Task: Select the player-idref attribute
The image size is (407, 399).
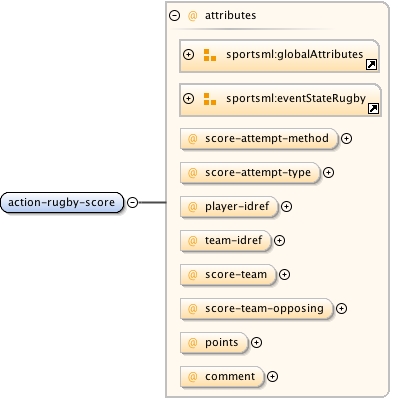Action: click(x=229, y=206)
